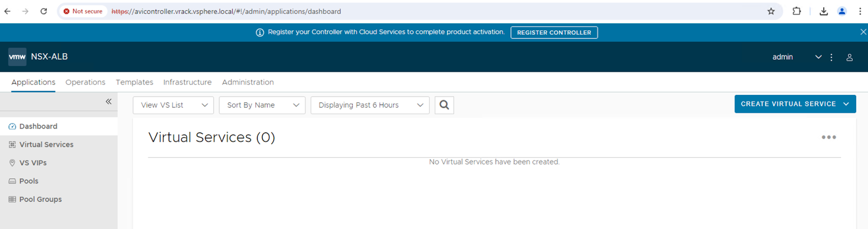Select Pool Groups in the sidebar
The image size is (868, 229).
(x=59, y=199)
